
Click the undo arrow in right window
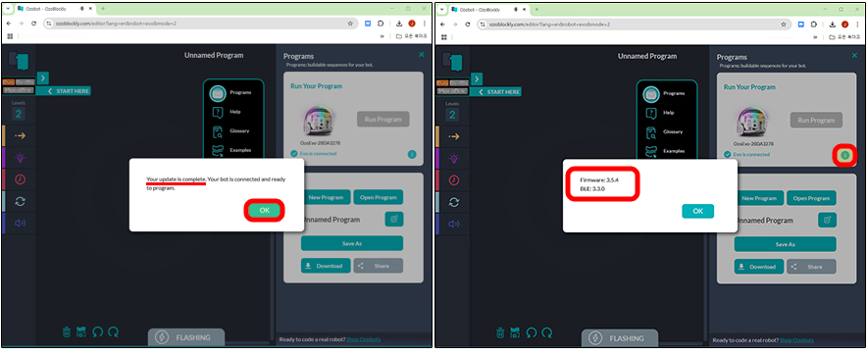(532, 332)
